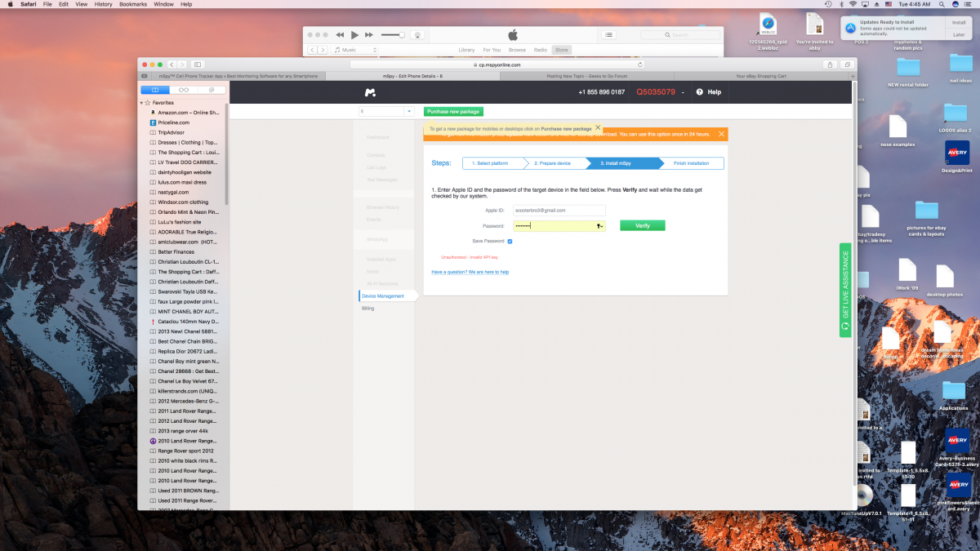Open 'Have a question? We are here to help' link
This screenshot has height=551, width=980.
(x=470, y=272)
